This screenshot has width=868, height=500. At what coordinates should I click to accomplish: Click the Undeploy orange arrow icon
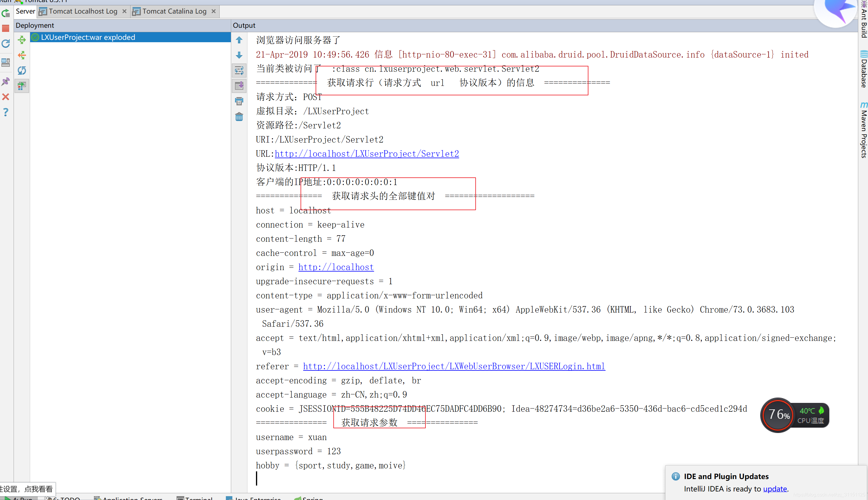tap(22, 55)
